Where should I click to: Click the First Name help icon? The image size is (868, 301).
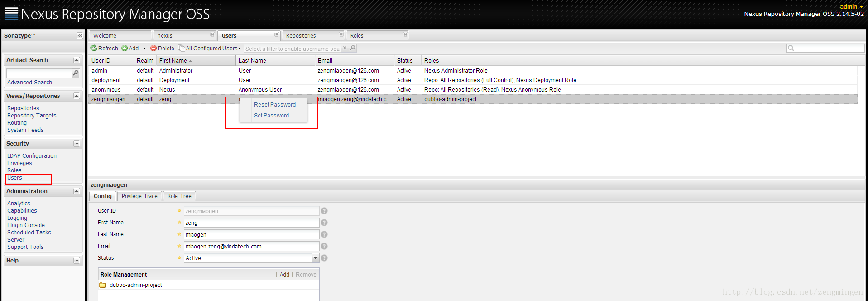324,223
